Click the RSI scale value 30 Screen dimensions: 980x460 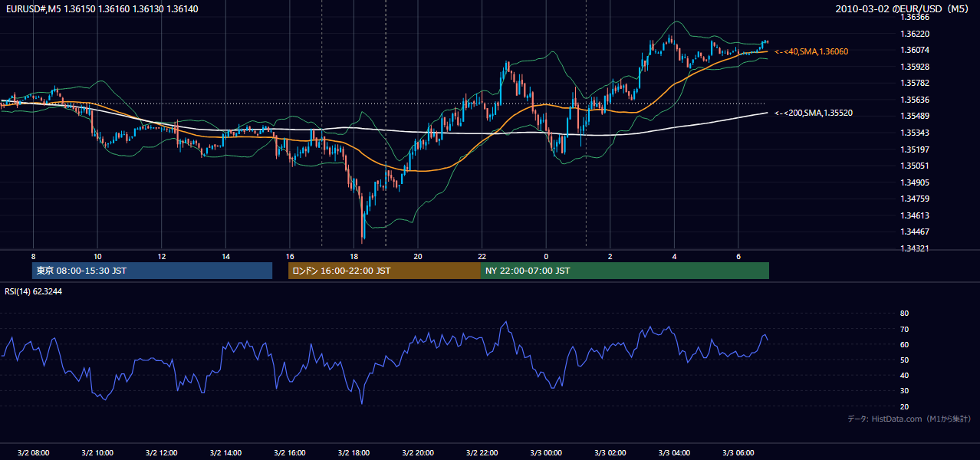point(904,391)
